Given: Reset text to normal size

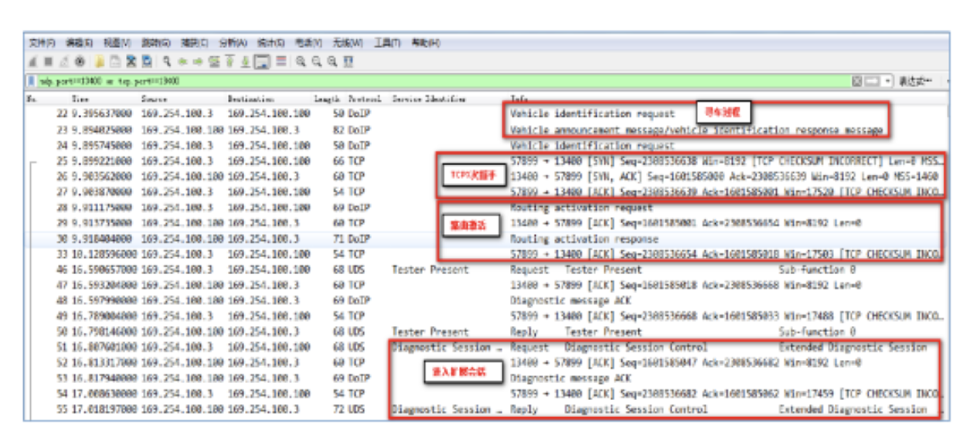Looking at the screenshot, I should coord(332,62).
